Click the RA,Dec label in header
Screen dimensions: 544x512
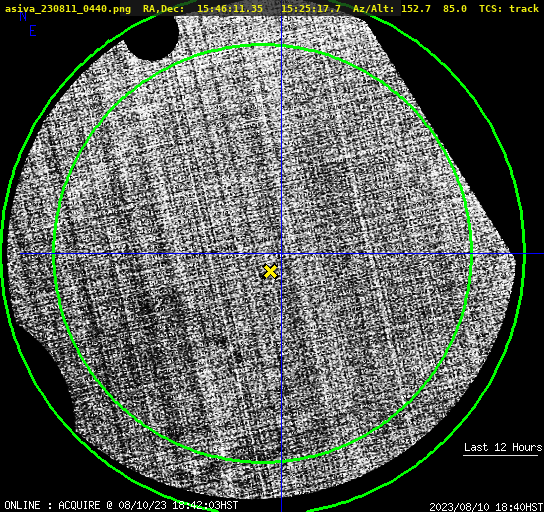[x=164, y=8]
